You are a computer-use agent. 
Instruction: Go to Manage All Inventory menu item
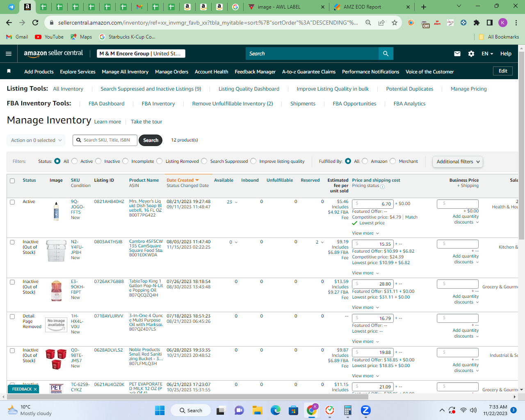pyautogui.click(x=125, y=72)
